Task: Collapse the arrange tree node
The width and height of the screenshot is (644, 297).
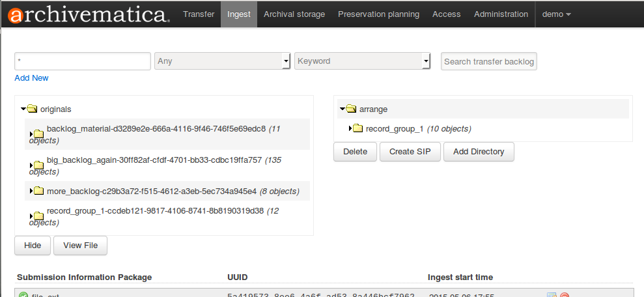Action: click(x=343, y=109)
